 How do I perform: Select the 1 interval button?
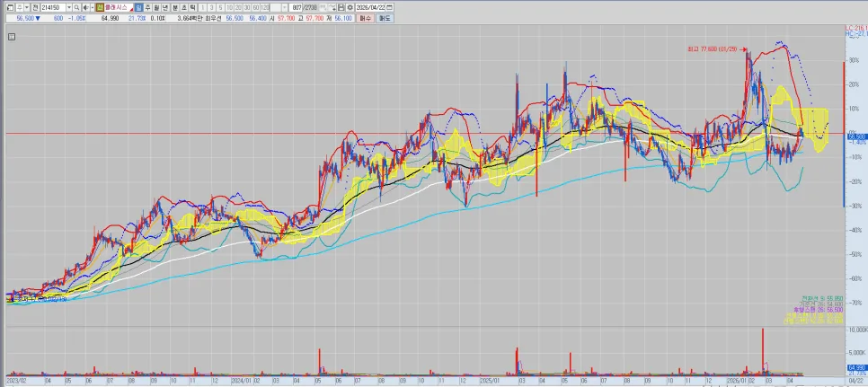[x=202, y=8]
